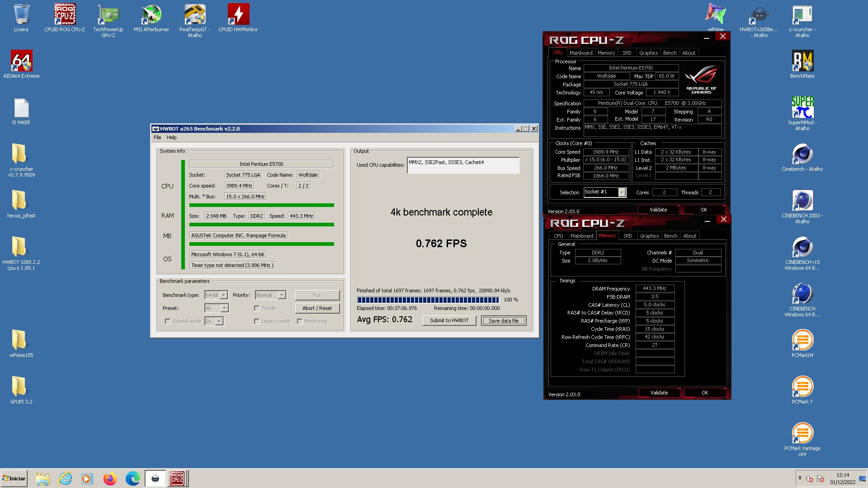Switch to Graphics tab in lower CPU-Z
868x488 pixels.
coord(649,236)
